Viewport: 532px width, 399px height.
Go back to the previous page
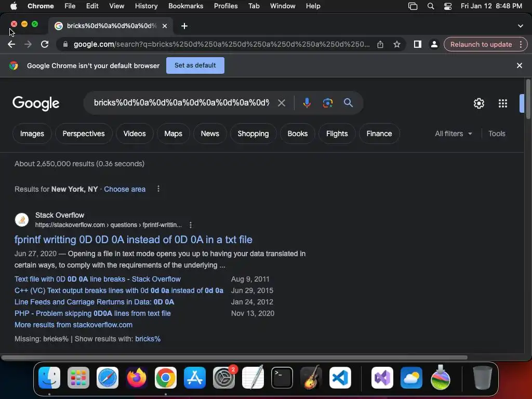pyautogui.click(x=11, y=45)
